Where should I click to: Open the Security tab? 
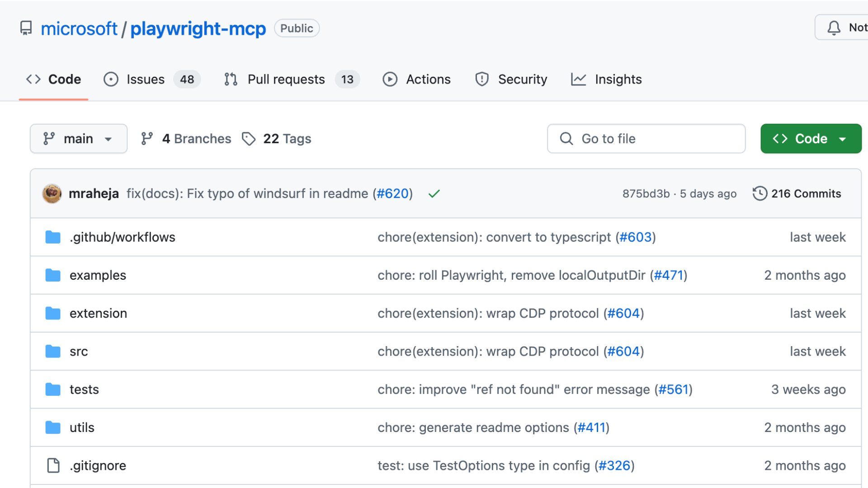(x=522, y=79)
